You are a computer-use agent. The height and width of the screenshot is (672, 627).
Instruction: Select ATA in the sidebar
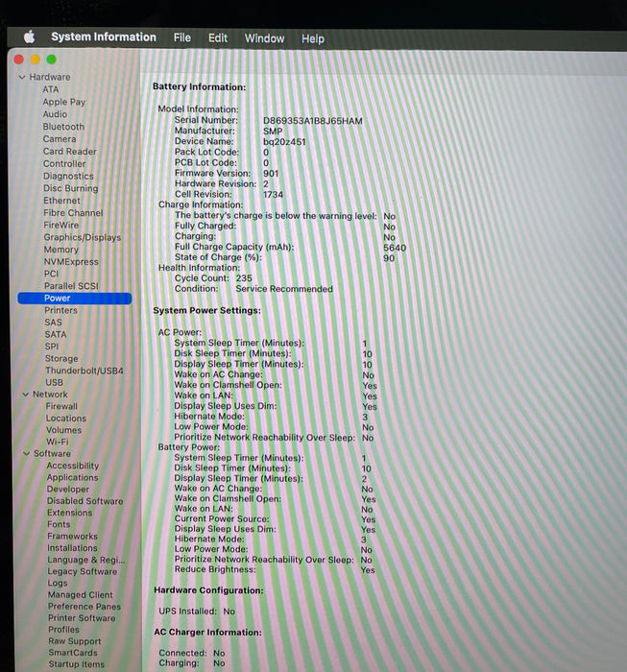[51, 89]
